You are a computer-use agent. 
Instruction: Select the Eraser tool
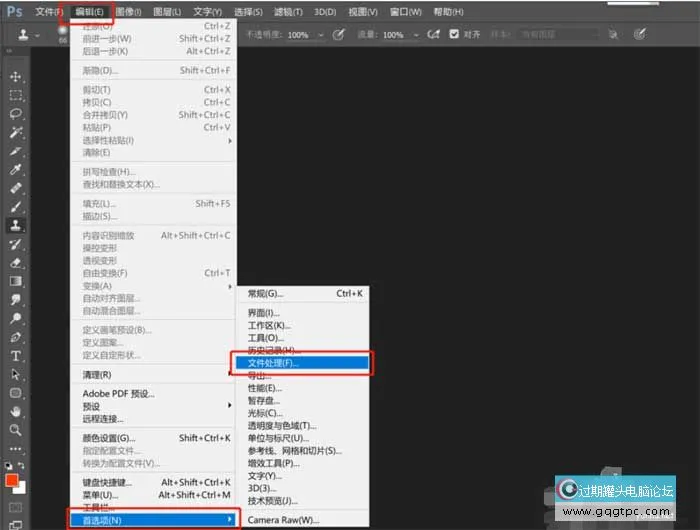click(16, 263)
